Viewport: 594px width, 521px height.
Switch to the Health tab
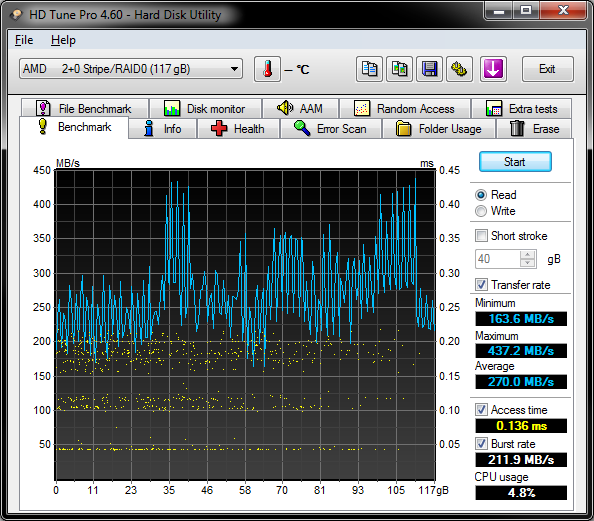pos(238,129)
